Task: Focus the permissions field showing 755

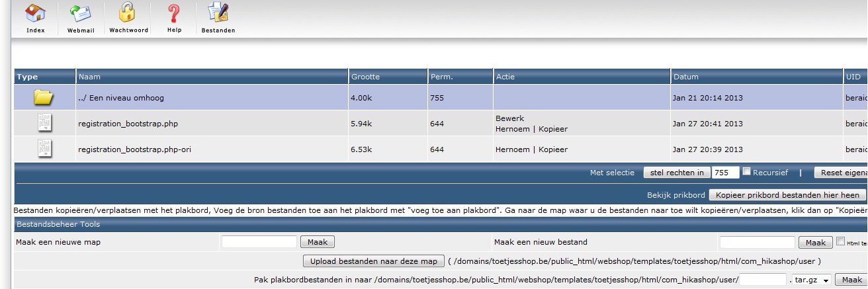Action: coord(726,173)
